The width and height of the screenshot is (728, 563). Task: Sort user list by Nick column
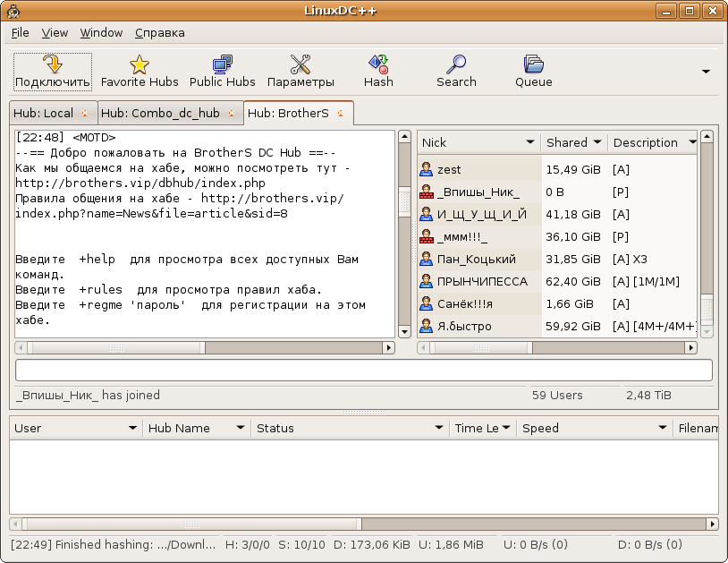click(478, 142)
